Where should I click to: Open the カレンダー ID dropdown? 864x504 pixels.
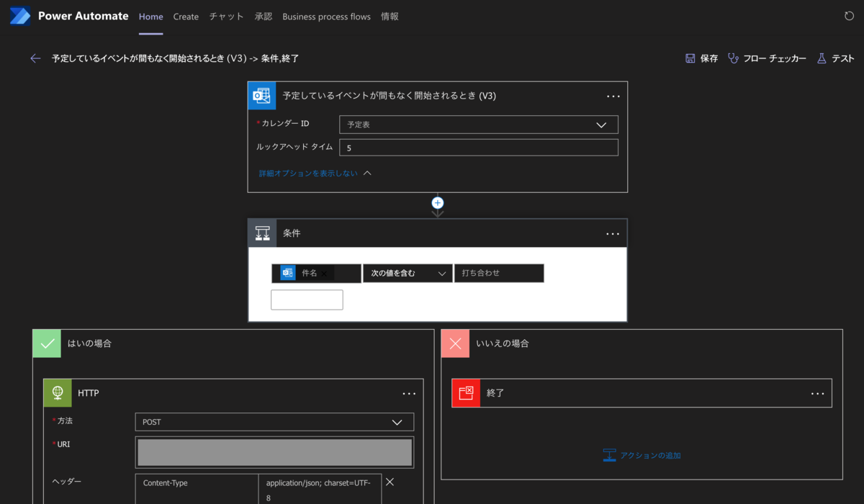point(479,125)
